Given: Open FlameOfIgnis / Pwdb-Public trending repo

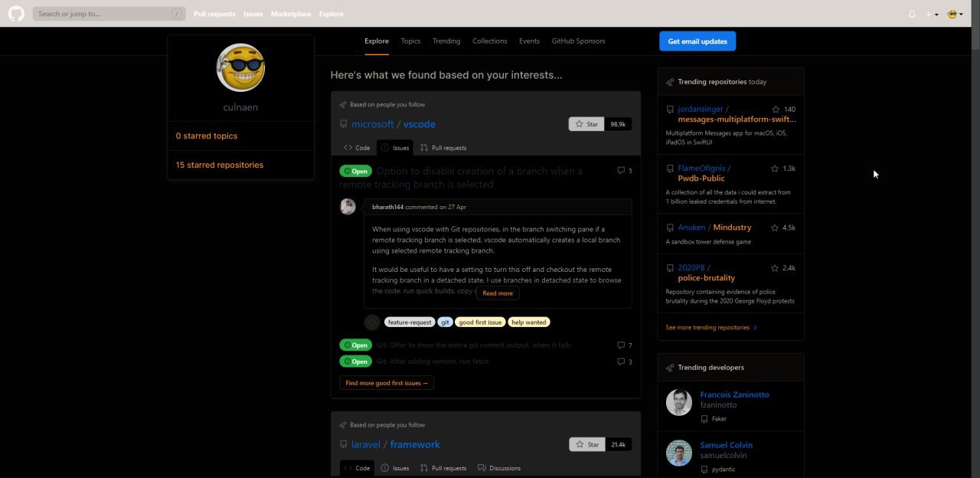Looking at the screenshot, I should (704, 173).
